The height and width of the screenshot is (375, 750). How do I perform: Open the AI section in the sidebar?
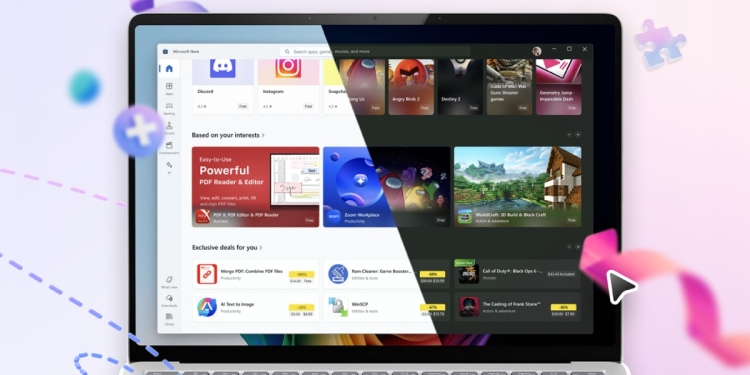point(169,167)
